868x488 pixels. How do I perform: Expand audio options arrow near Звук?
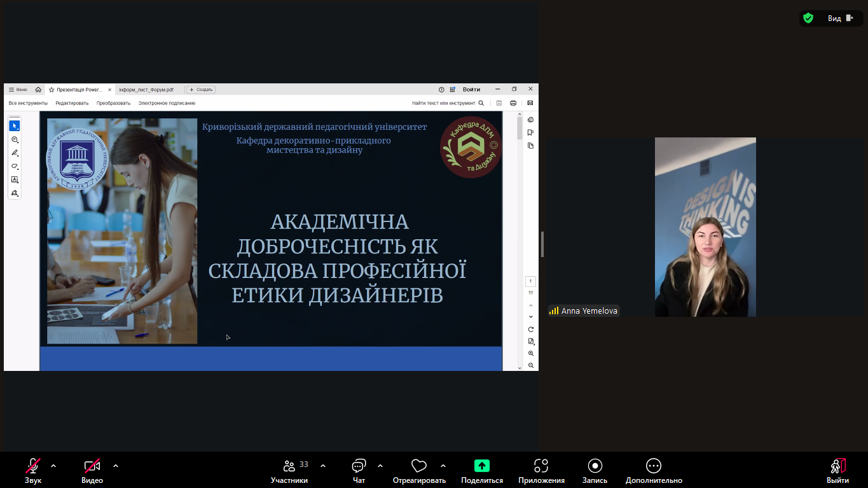(53, 465)
